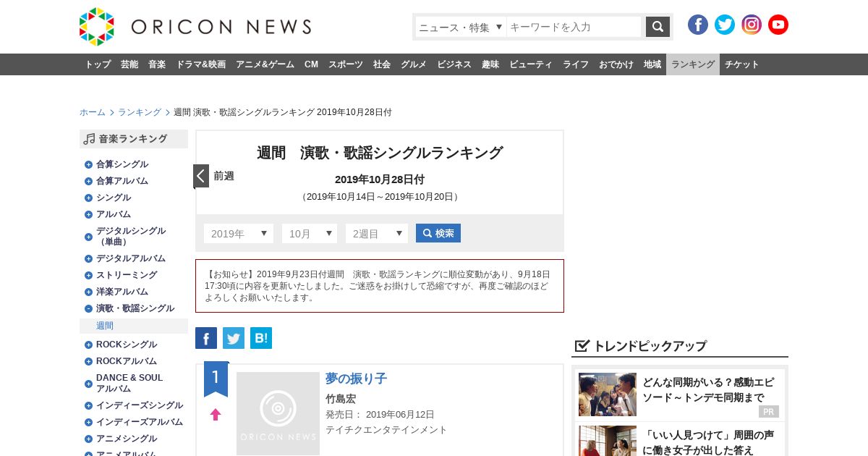The height and width of the screenshot is (456, 868).
Task: Click the ホーム breadcrumb link
Action: 93,112
